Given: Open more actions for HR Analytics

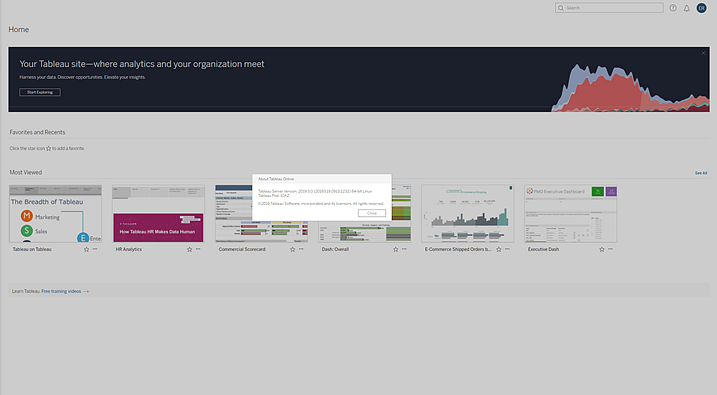Looking at the screenshot, I should pyautogui.click(x=198, y=249).
